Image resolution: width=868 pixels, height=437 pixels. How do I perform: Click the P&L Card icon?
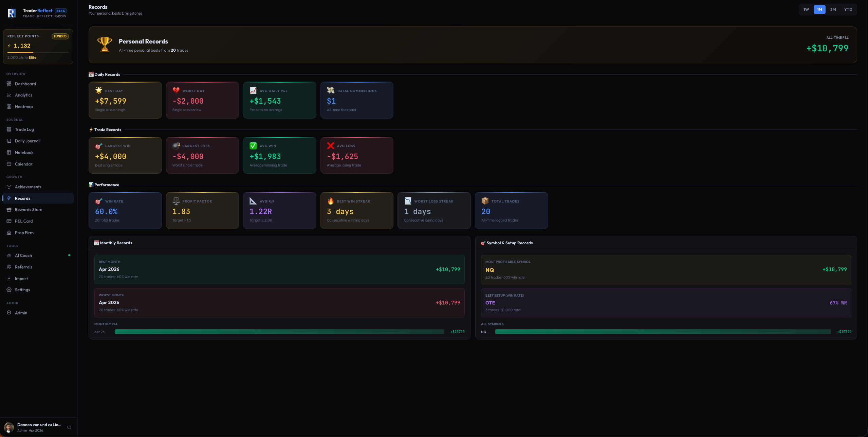point(9,221)
